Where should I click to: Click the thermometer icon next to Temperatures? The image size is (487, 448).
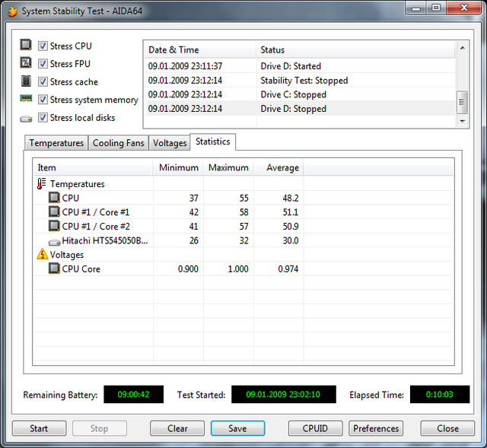click(42, 183)
